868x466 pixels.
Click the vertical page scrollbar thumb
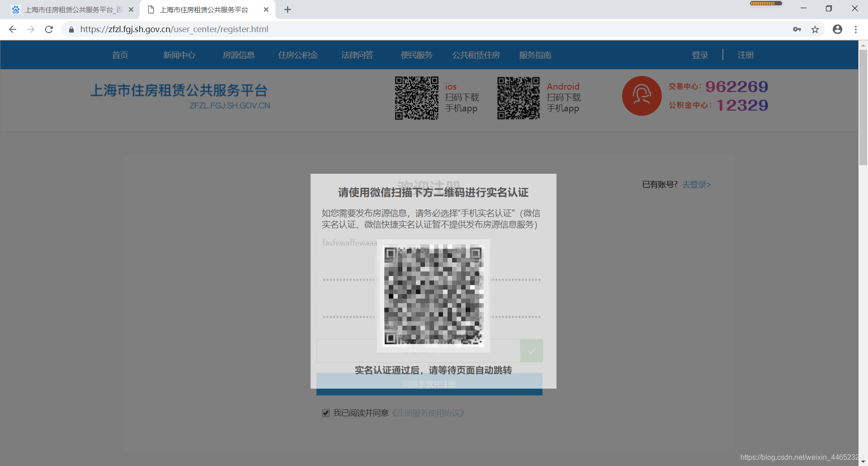(x=863, y=107)
